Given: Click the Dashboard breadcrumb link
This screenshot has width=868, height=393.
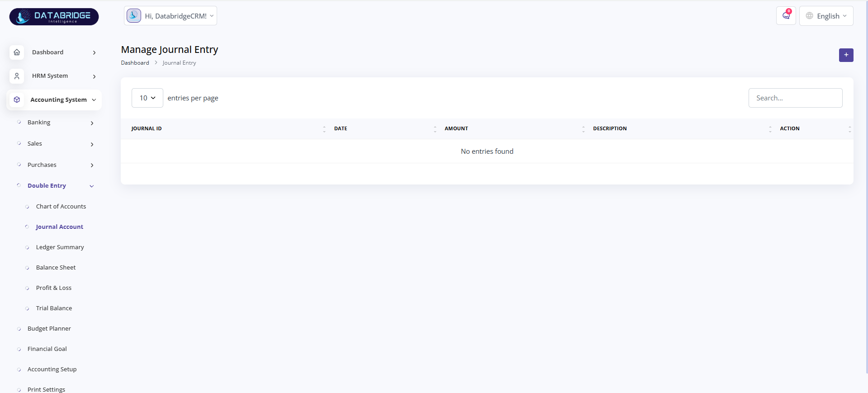Looking at the screenshot, I should coord(135,63).
